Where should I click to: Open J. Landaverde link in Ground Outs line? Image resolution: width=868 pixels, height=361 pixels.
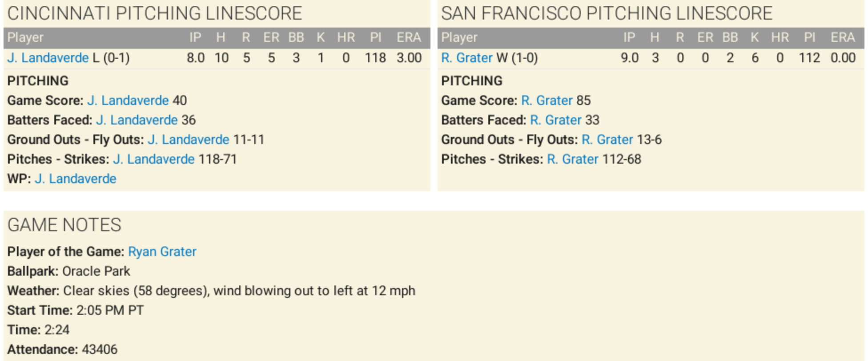[x=189, y=140]
